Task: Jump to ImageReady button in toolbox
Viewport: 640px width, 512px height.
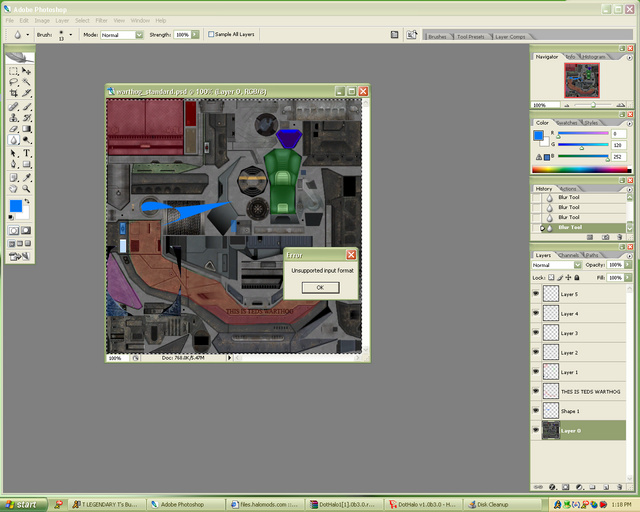Action: [20, 256]
